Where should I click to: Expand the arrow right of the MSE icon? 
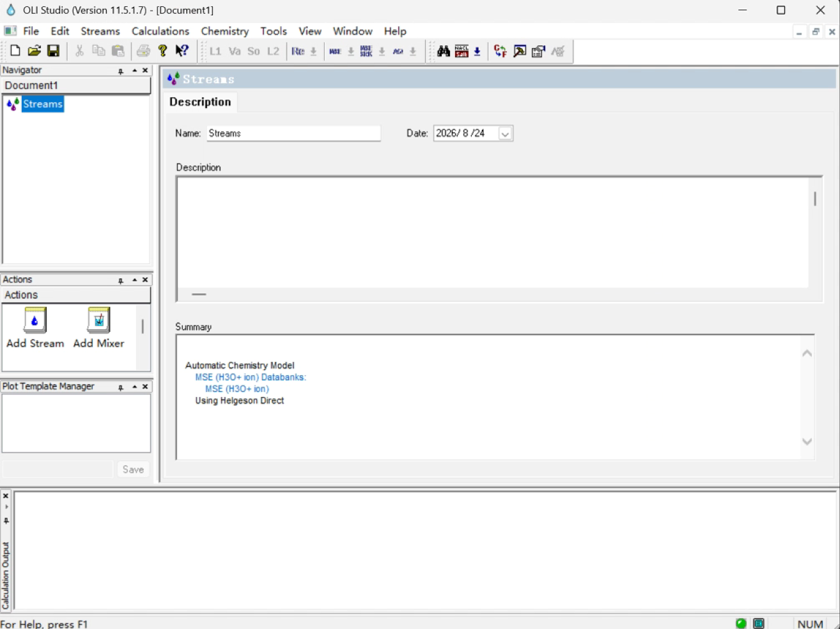point(351,51)
